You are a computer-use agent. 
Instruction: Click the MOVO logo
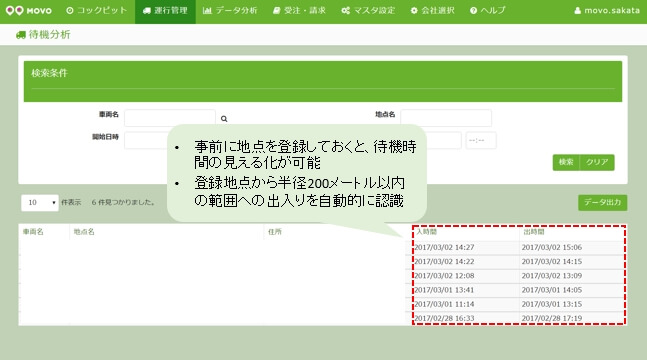28,10
